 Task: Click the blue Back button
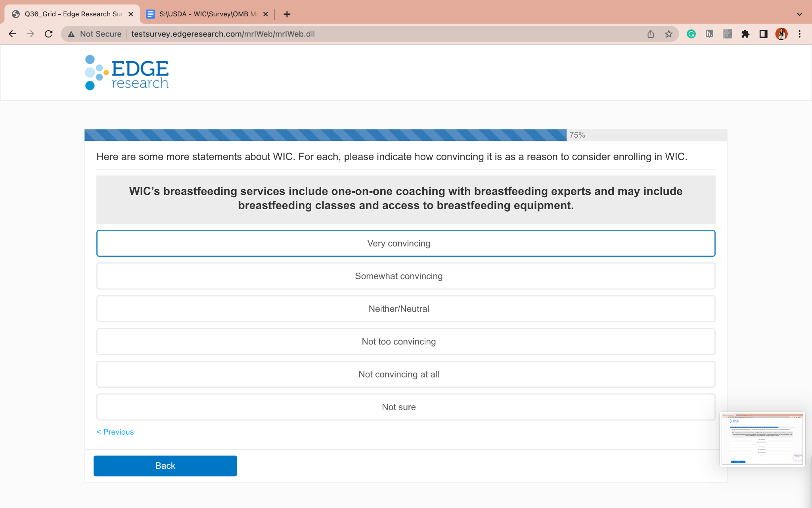(165, 466)
